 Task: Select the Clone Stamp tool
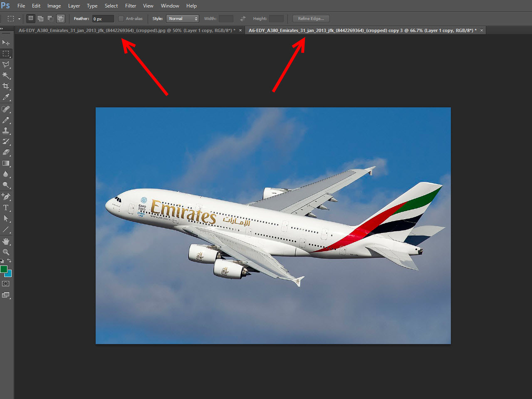6,131
